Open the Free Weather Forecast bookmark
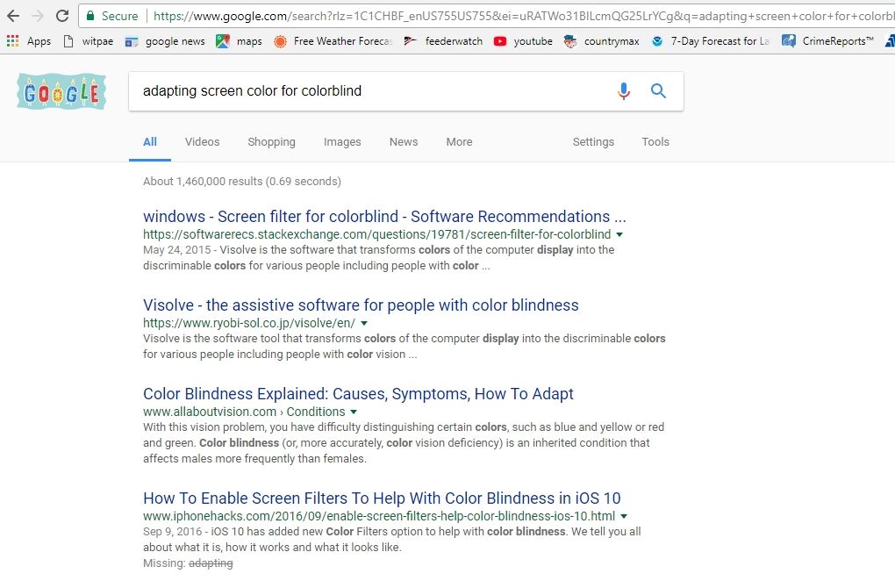895x588 pixels. (x=333, y=41)
